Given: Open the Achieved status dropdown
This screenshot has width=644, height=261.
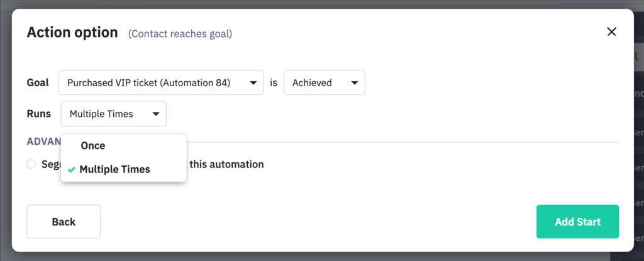Looking at the screenshot, I should (x=324, y=82).
